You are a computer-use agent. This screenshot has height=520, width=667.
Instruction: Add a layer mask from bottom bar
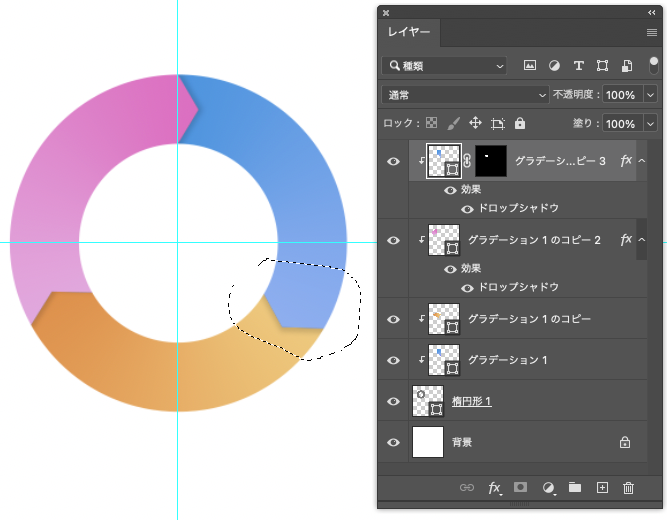[x=520, y=487]
